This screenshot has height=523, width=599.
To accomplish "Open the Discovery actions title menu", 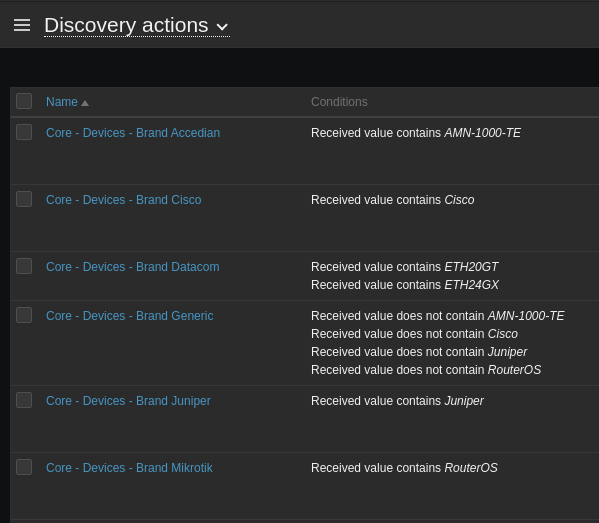I will click(x=137, y=26).
